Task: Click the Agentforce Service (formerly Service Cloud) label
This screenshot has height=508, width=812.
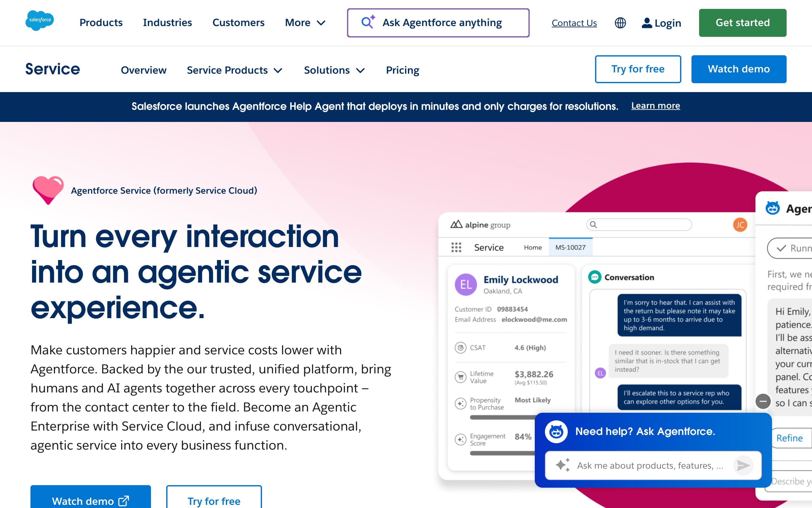Action: pyautogui.click(x=164, y=190)
